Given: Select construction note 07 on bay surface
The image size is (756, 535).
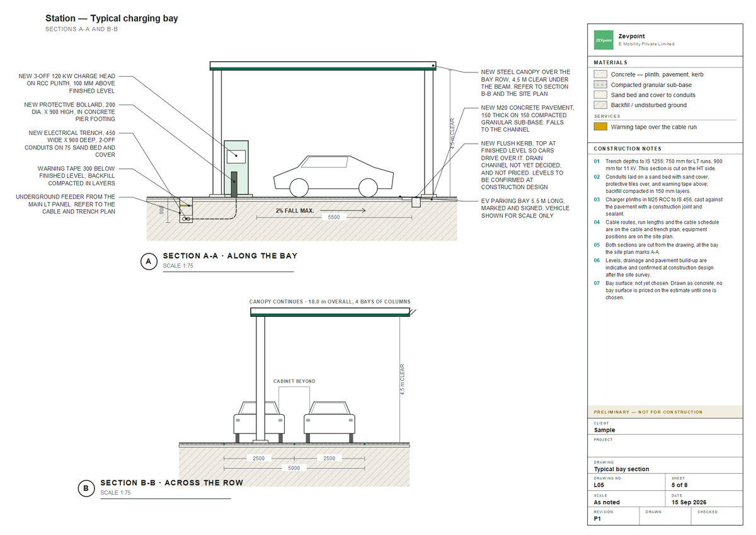Looking at the screenshot, I should (x=658, y=290).
